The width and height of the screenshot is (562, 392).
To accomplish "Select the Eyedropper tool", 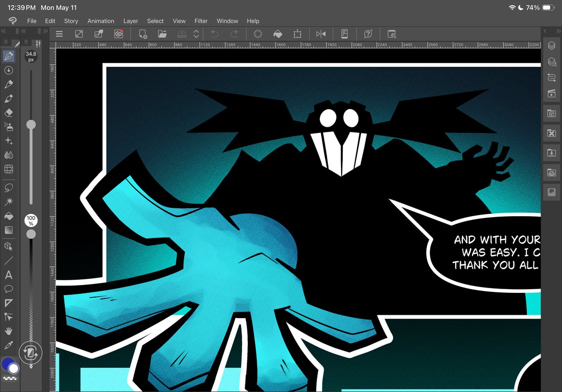I will 8,345.
